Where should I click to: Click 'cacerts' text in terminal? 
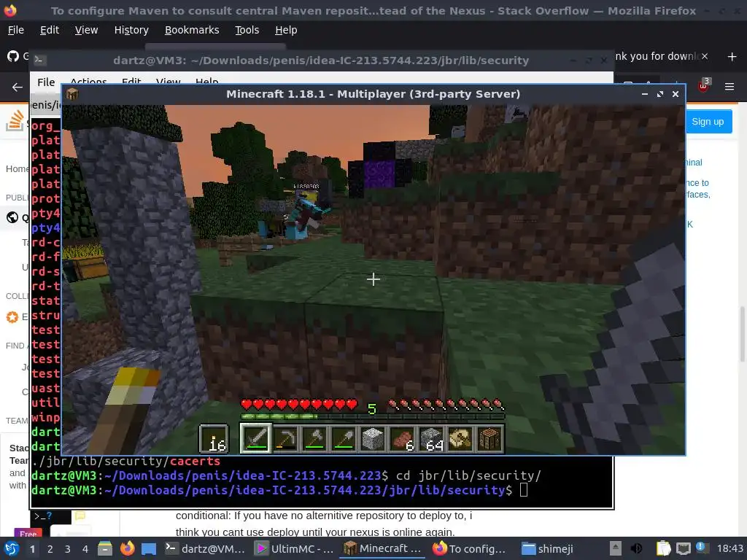point(195,461)
